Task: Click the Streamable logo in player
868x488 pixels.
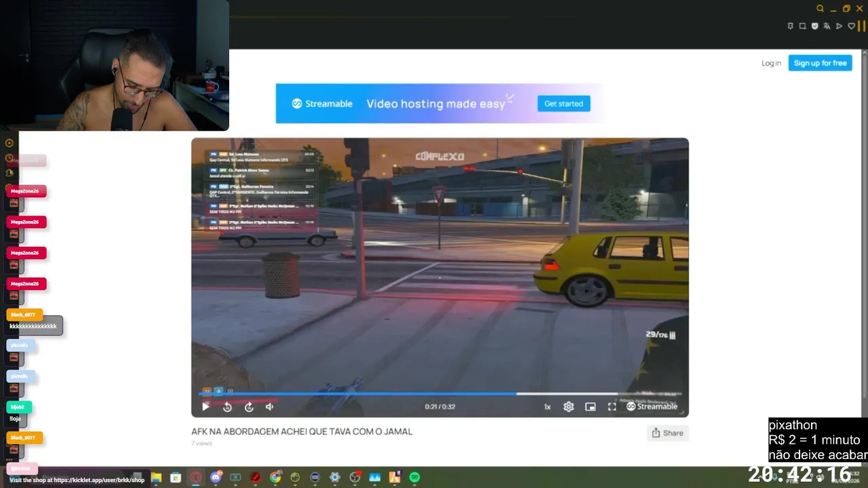Action: (652, 407)
